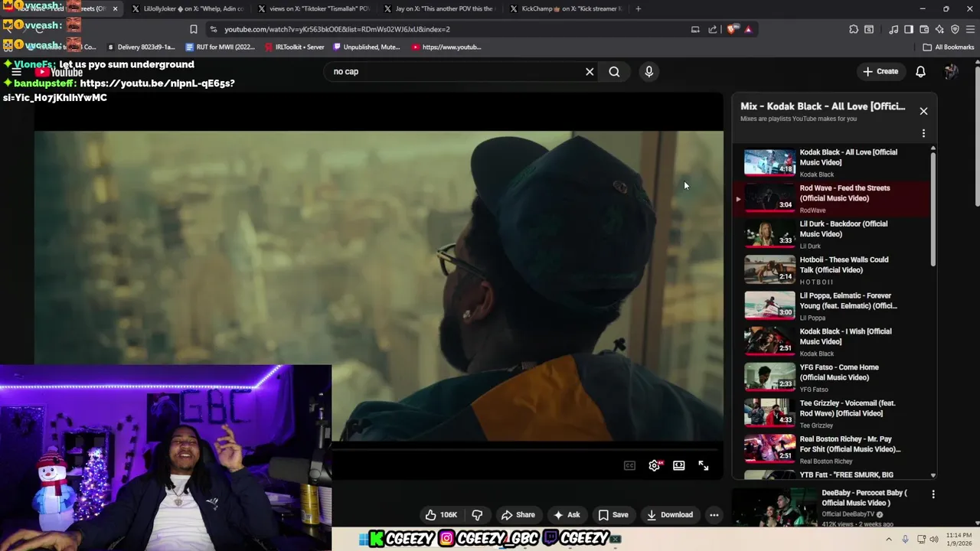Click the share page icon in address bar
This screenshot has height=551, width=980.
(713, 29)
